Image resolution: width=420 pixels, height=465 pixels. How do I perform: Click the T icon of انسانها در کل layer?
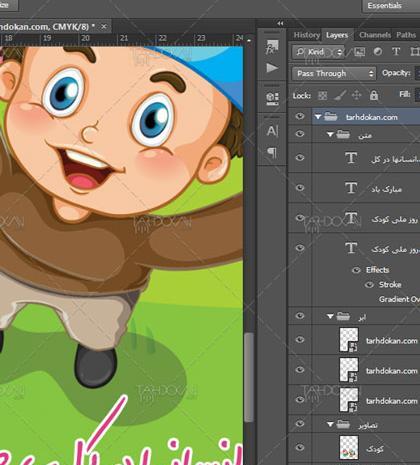pyautogui.click(x=351, y=158)
